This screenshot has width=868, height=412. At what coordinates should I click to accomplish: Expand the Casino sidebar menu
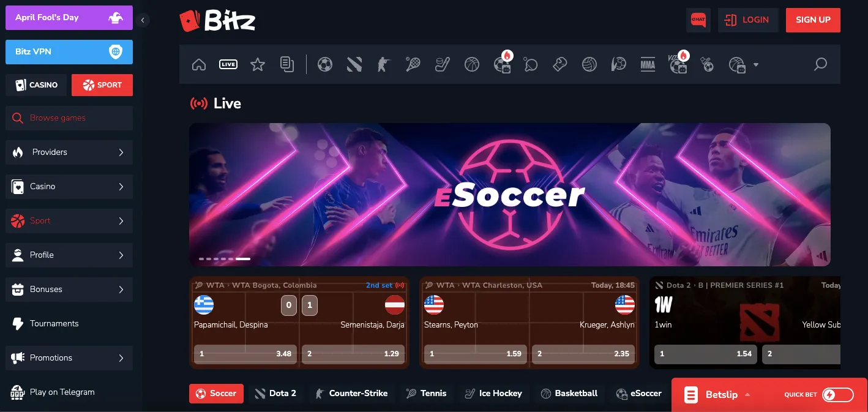(x=69, y=186)
